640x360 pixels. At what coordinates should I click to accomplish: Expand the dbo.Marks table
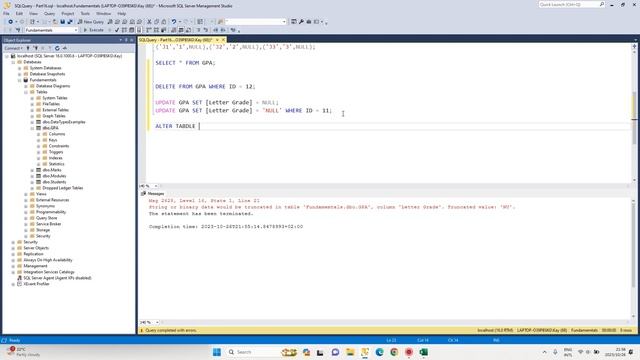coord(32,170)
